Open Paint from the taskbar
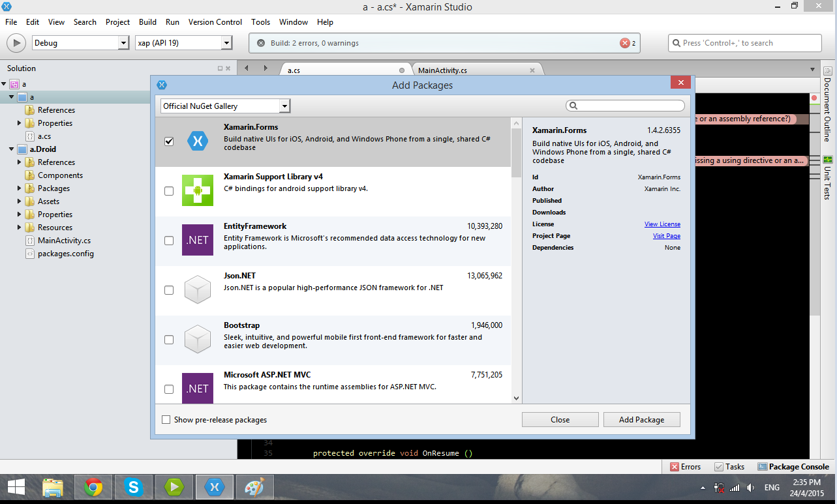Image resolution: width=837 pixels, height=504 pixels. [254, 487]
